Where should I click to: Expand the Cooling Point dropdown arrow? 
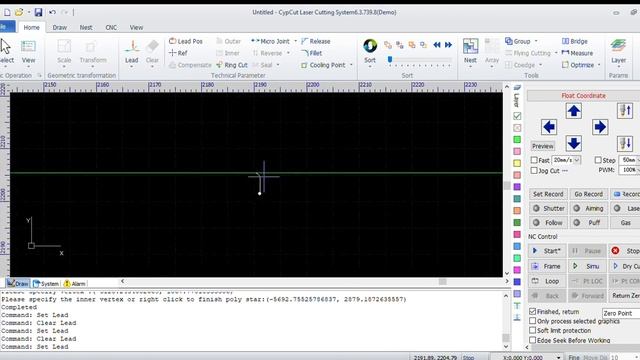coord(351,65)
